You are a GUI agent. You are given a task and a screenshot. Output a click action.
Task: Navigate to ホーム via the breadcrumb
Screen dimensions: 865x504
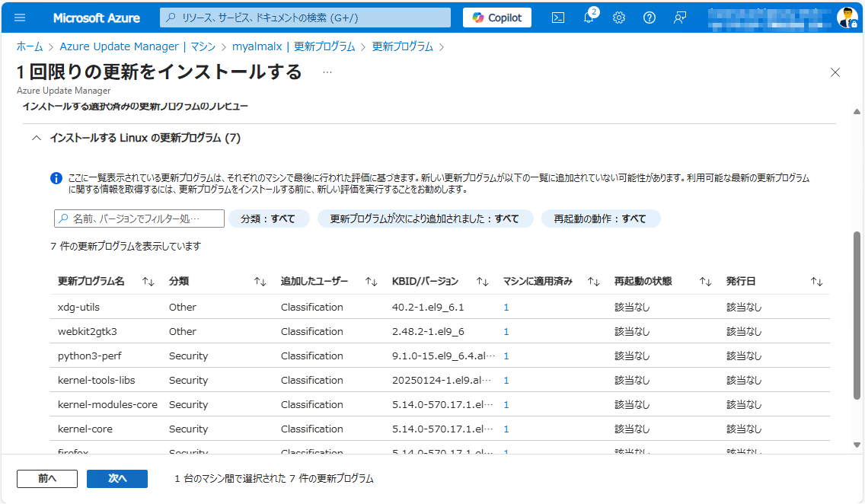[29, 46]
